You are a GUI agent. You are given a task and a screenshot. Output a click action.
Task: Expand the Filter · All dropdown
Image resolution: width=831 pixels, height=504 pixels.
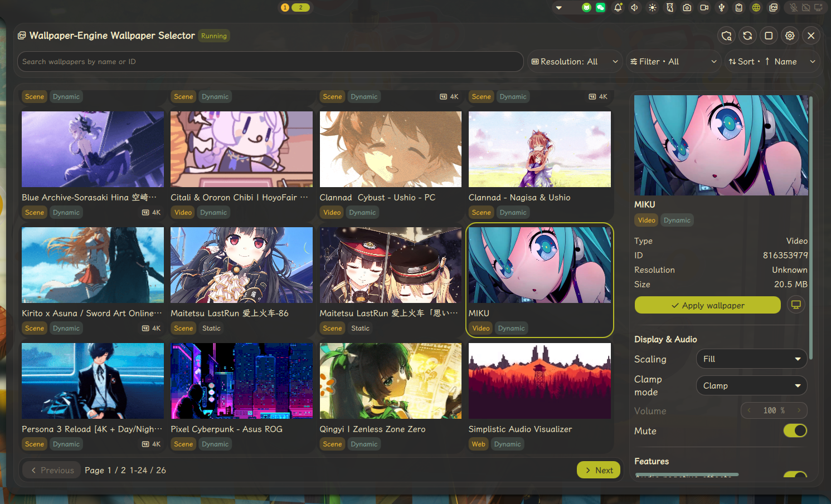(x=673, y=61)
